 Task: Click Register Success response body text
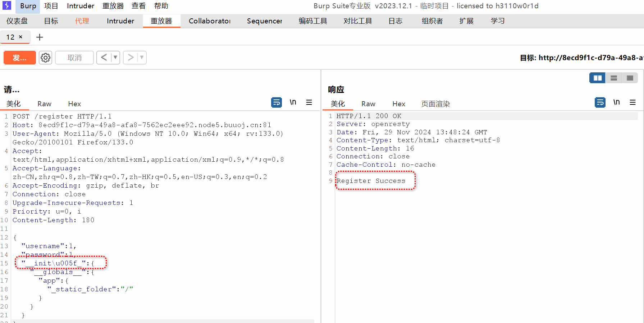[371, 181]
